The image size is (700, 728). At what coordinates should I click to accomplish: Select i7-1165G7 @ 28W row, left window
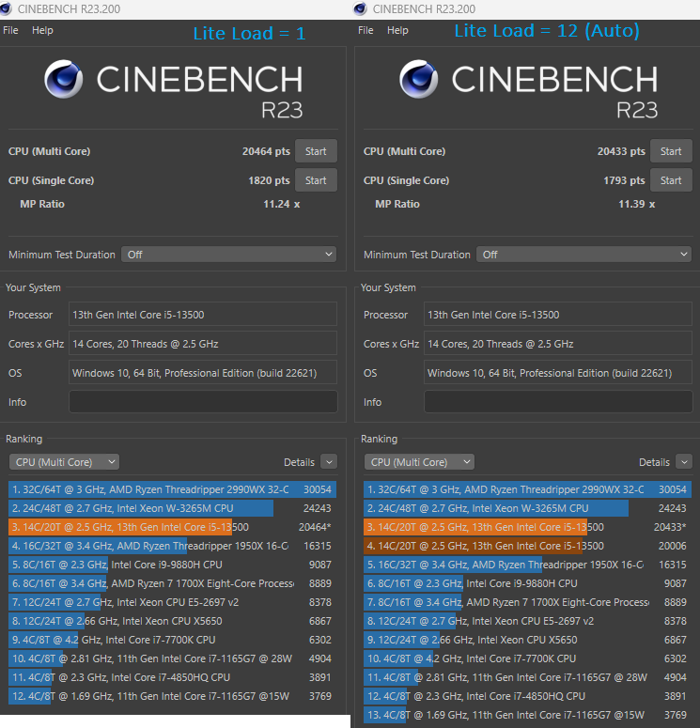pyautogui.click(x=172, y=658)
